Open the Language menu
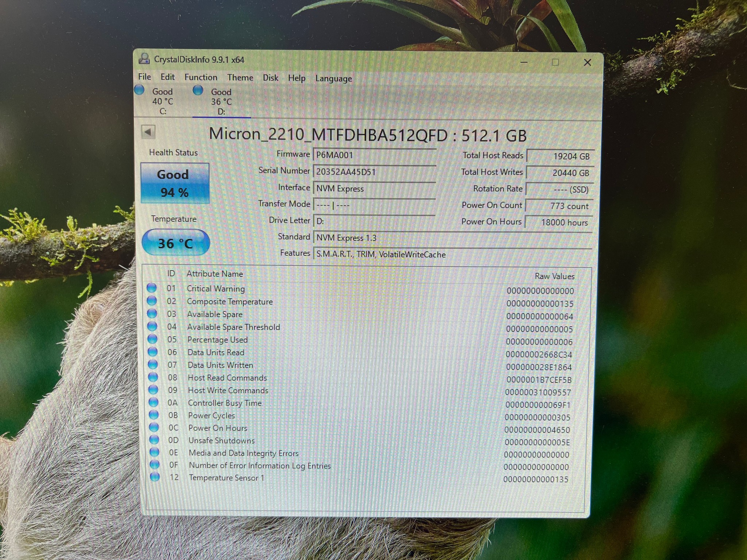 (333, 78)
